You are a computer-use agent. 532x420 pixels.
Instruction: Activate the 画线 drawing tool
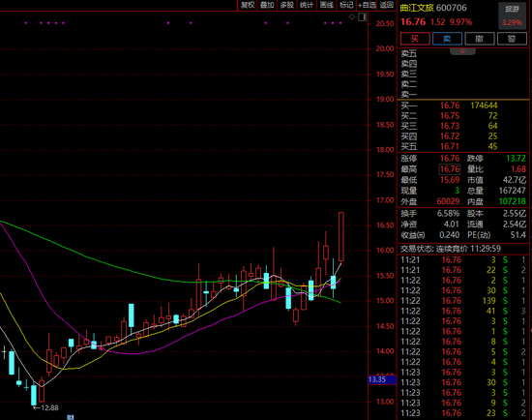[326, 5]
